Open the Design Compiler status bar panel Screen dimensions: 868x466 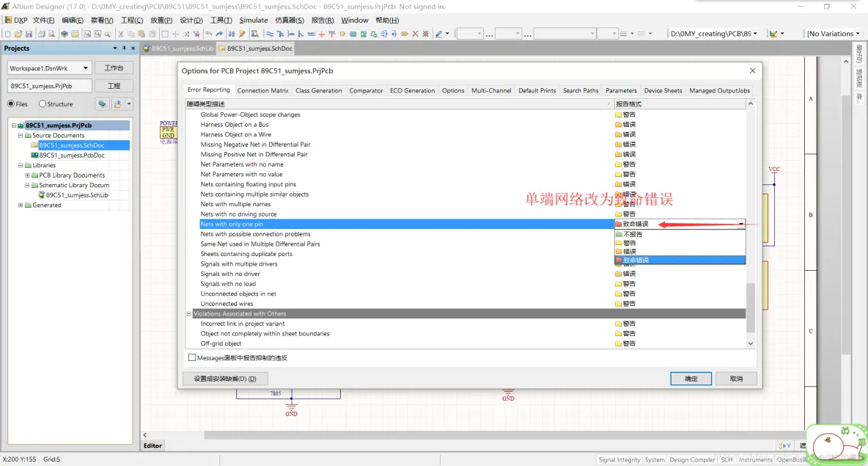tap(692, 459)
